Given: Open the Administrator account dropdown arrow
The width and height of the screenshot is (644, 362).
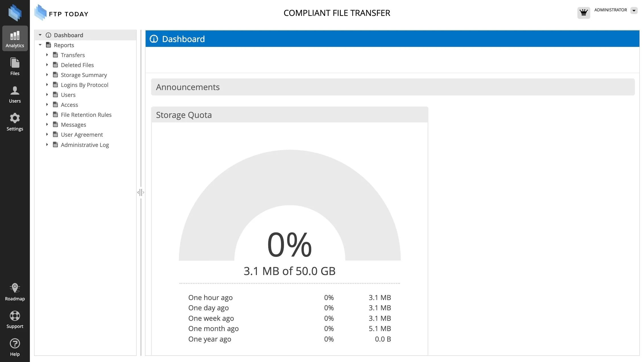Looking at the screenshot, I should pyautogui.click(x=634, y=11).
